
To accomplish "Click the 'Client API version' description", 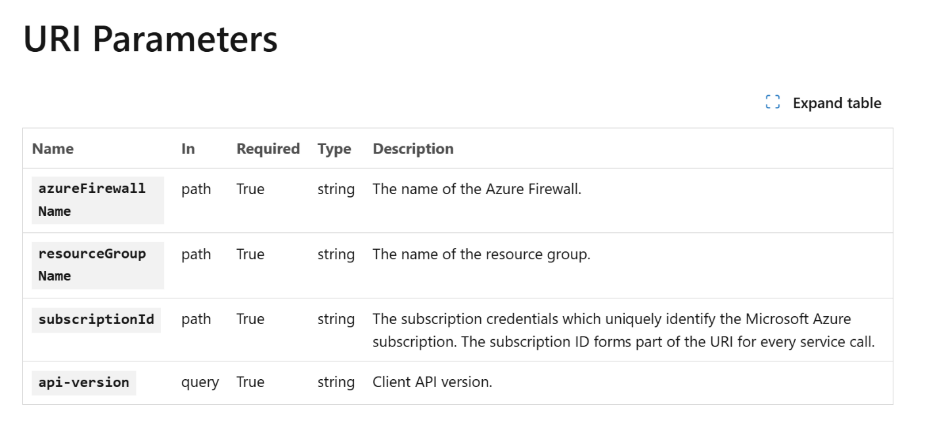I will click(432, 382).
